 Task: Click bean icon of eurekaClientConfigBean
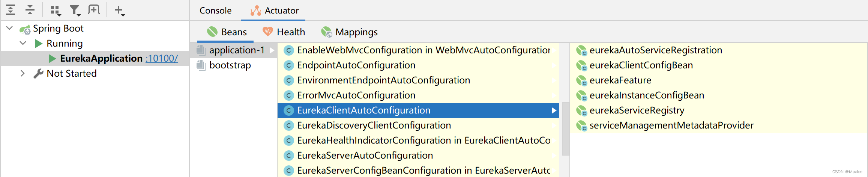point(581,65)
